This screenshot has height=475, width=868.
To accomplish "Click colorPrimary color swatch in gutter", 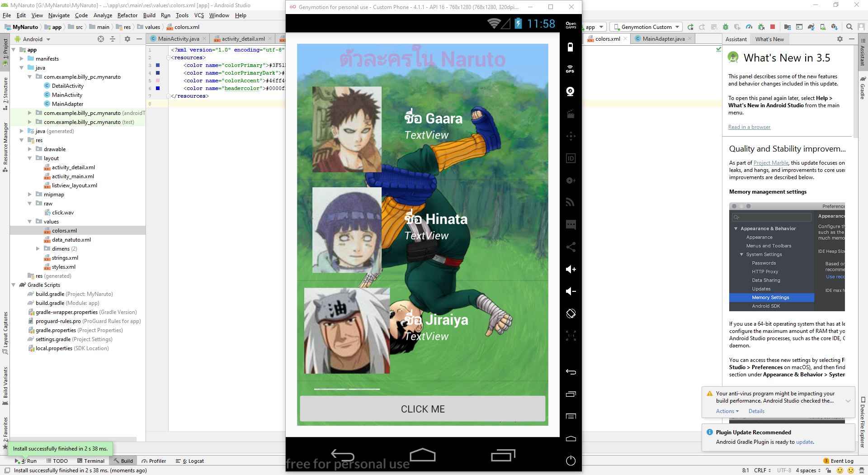I will [x=158, y=65].
